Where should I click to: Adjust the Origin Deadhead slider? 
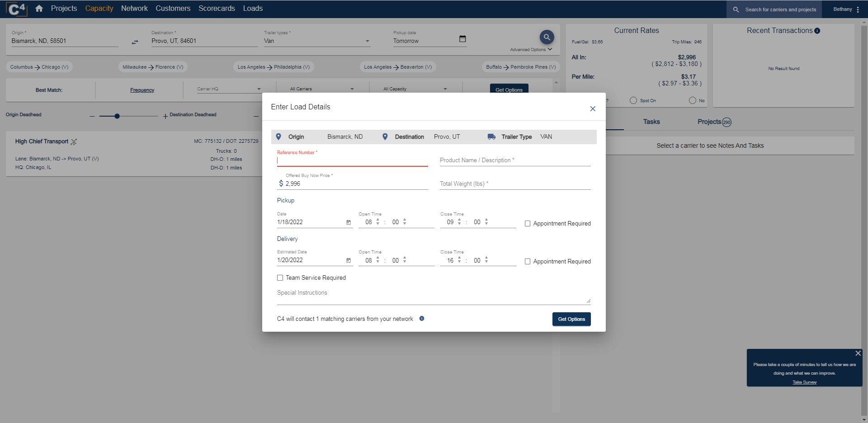[117, 116]
